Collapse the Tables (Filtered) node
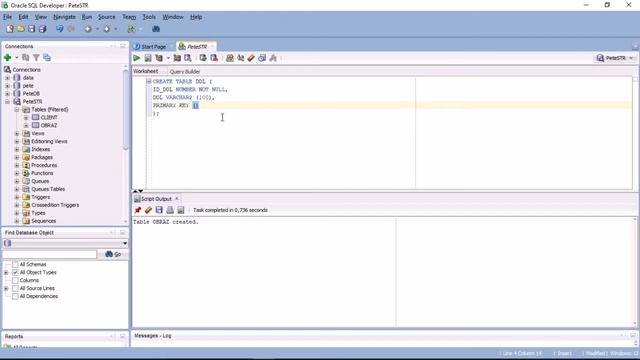Viewport: 640px width, 360px height. 17,109
